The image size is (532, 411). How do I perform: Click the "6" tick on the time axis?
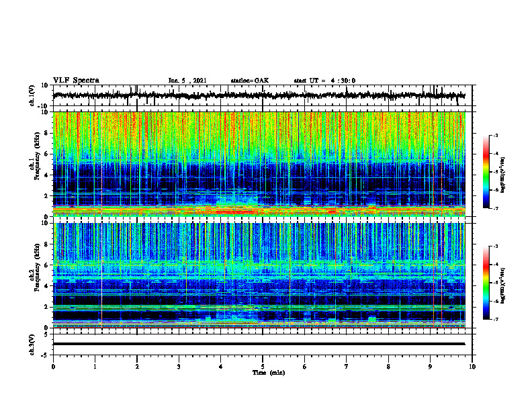click(x=305, y=367)
